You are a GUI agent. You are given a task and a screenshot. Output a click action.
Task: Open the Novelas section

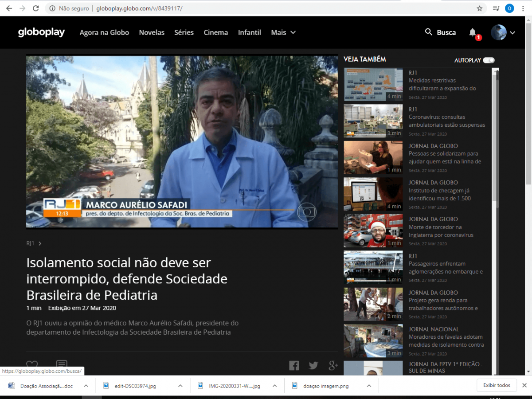[152, 32]
